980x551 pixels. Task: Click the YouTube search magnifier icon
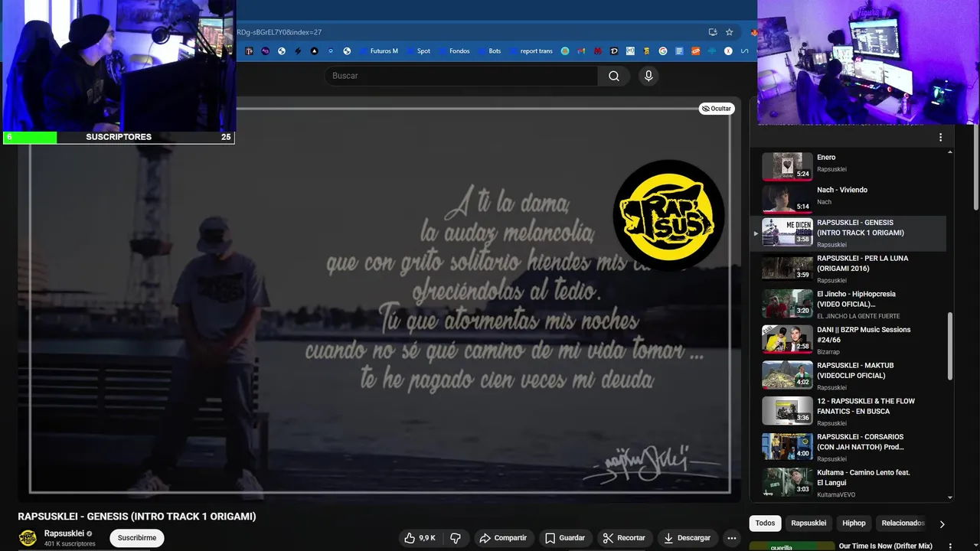coord(614,76)
